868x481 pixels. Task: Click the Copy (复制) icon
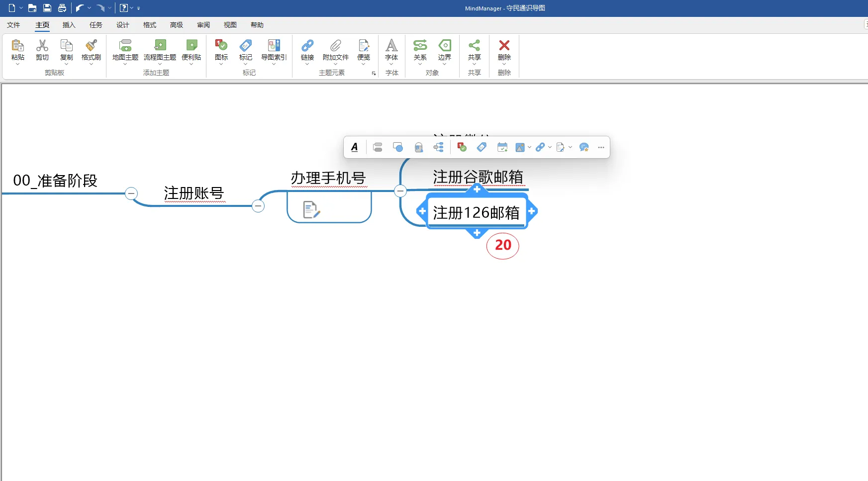pyautogui.click(x=66, y=46)
